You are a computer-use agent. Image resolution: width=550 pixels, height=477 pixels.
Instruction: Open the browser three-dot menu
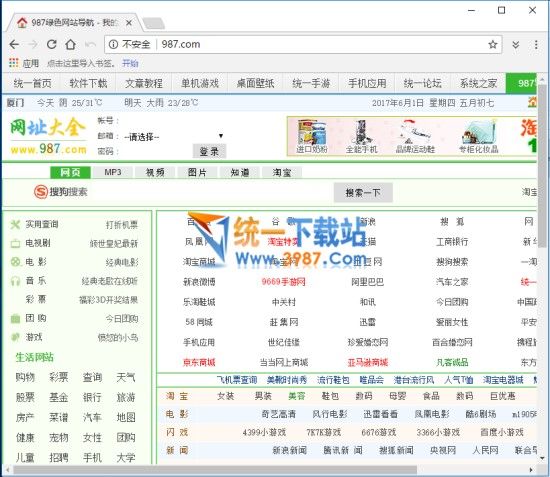pyautogui.click(x=536, y=45)
